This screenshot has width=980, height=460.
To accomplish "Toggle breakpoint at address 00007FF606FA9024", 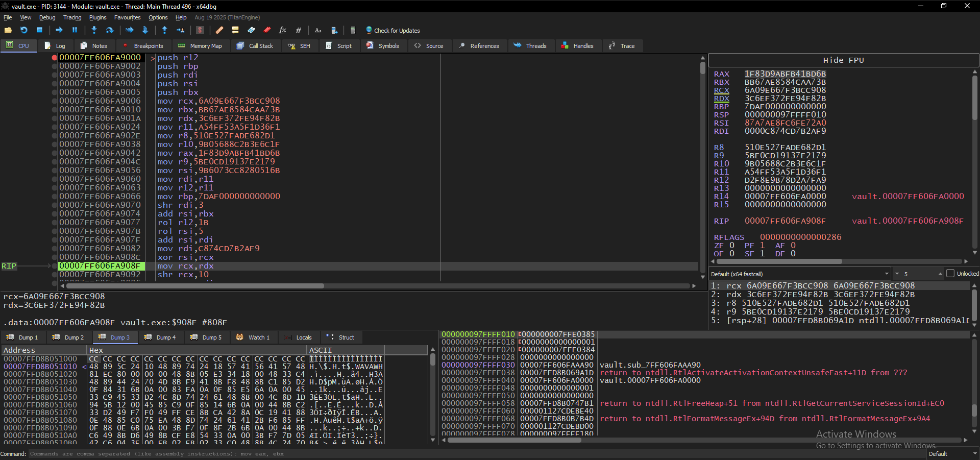I will coord(54,127).
